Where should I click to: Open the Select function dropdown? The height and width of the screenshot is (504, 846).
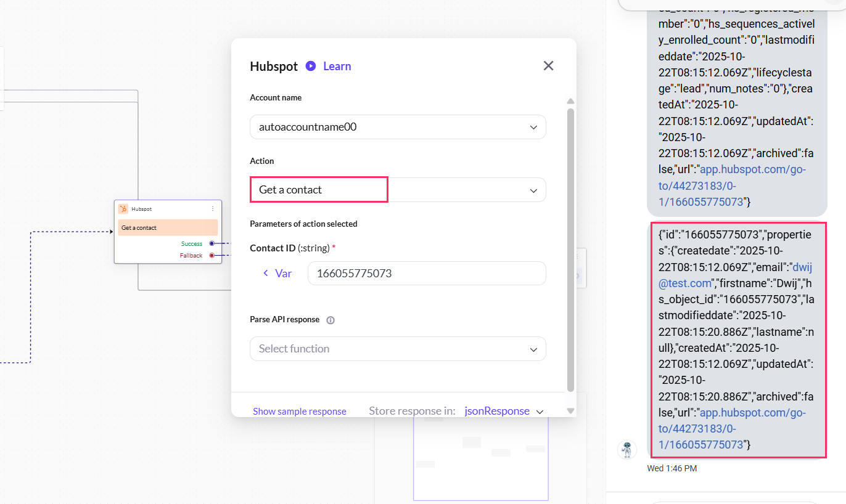pos(398,349)
